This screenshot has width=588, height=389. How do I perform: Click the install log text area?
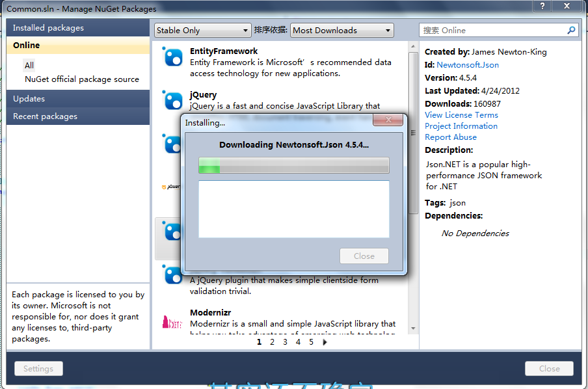pyautogui.click(x=293, y=209)
